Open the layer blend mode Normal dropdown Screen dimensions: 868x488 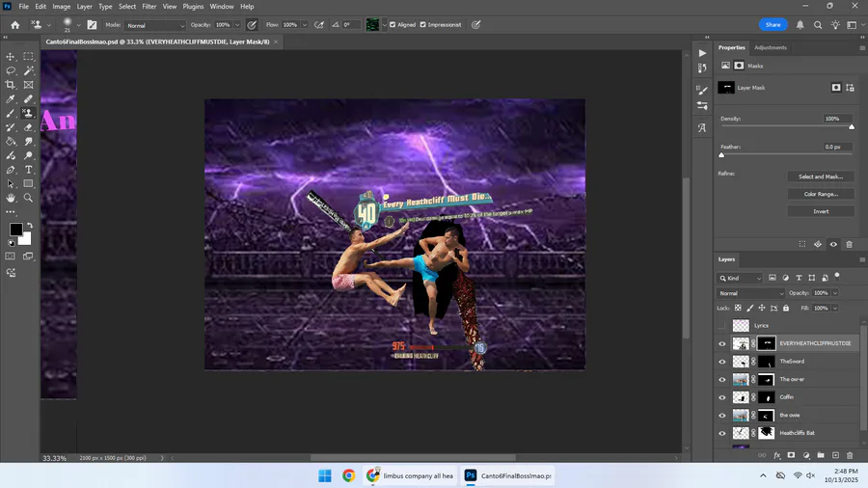[x=750, y=293]
